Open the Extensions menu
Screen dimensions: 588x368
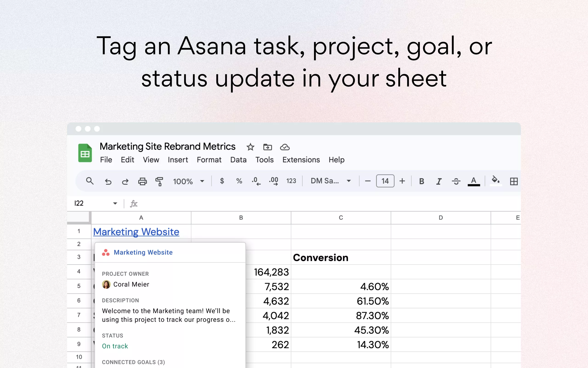[301, 160]
